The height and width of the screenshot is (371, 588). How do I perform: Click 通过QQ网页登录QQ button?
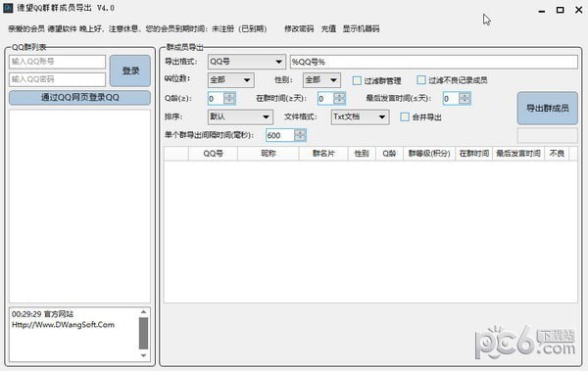point(80,98)
